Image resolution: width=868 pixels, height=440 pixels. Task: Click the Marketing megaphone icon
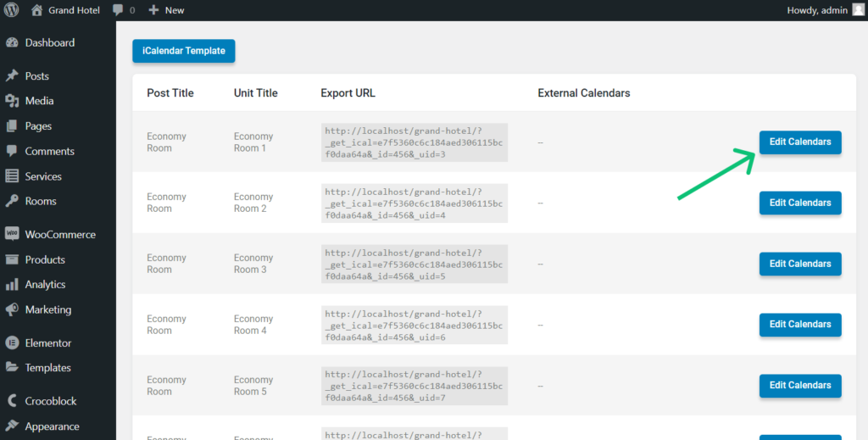pos(12,309)
